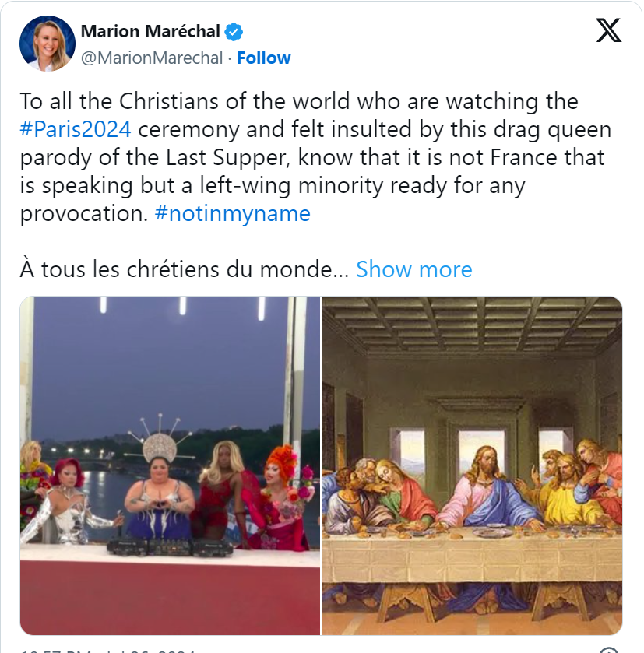Expand the tweet with Show more
The image size is (644, 653).
[413, 269]
